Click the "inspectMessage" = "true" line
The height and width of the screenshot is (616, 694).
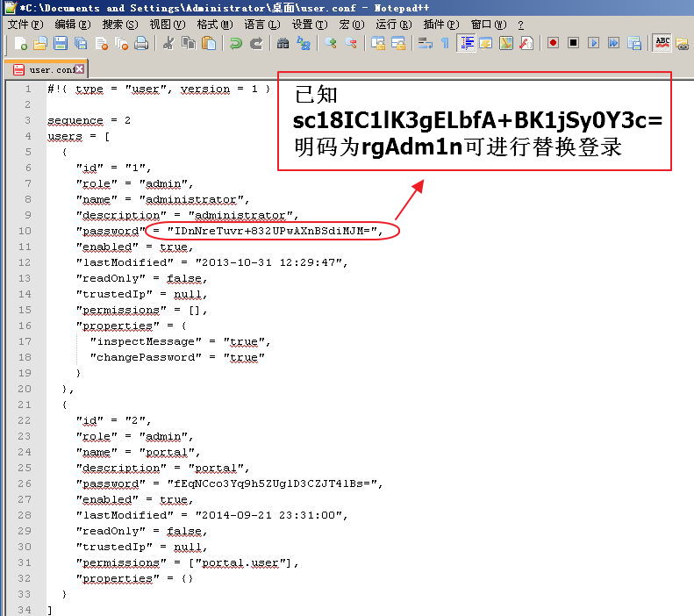[x=180, y=341]
